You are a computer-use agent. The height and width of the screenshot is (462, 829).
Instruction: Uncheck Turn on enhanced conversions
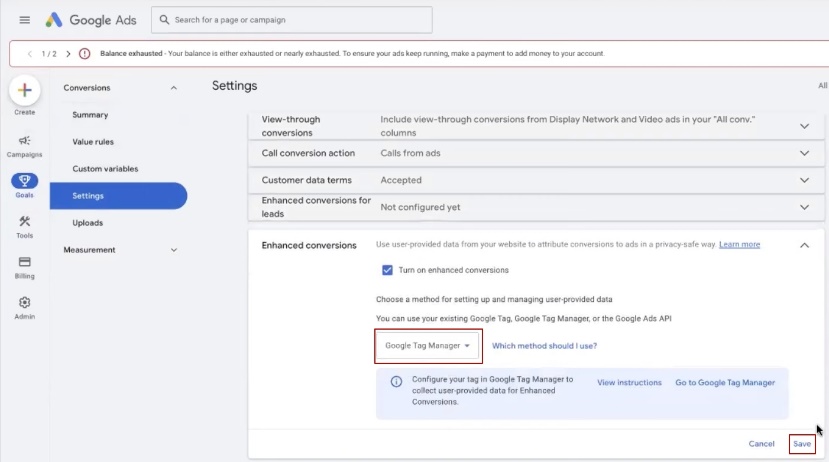click(x=387, y=270)
